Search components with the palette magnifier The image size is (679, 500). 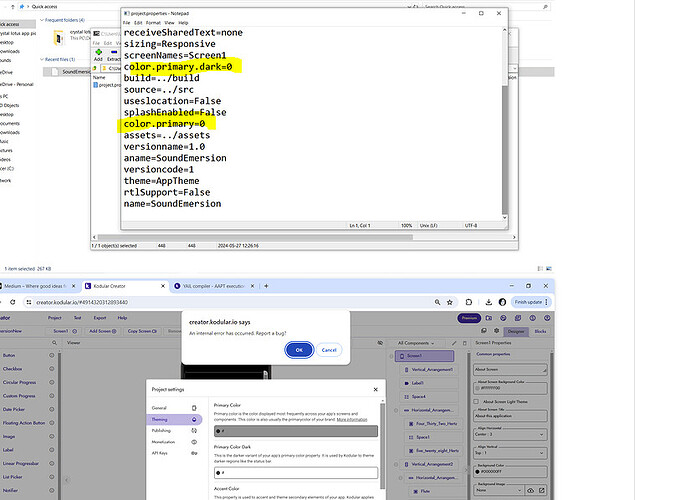pos(54,343)
